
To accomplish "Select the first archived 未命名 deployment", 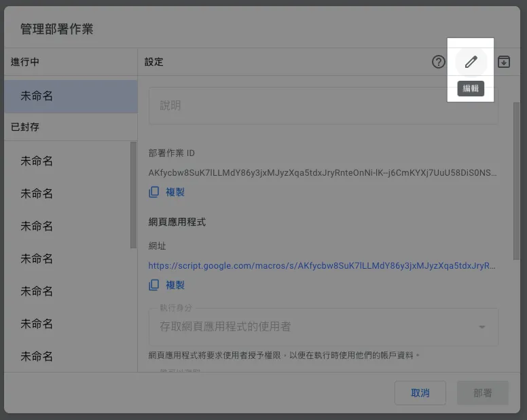I will tap(37, 161).
